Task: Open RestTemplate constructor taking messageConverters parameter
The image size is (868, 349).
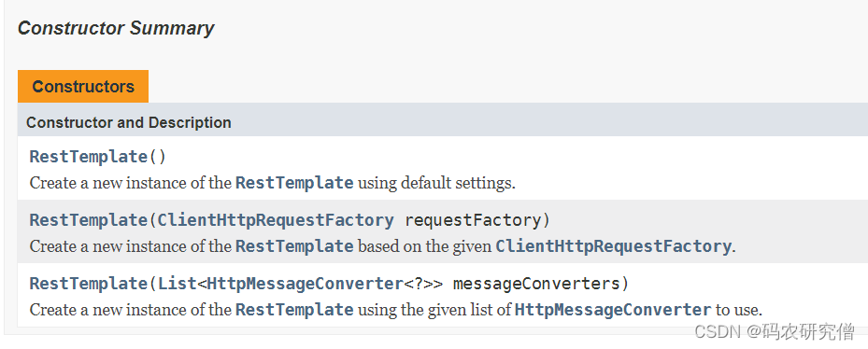Action: pyautogui.click(x=89, y=284)
